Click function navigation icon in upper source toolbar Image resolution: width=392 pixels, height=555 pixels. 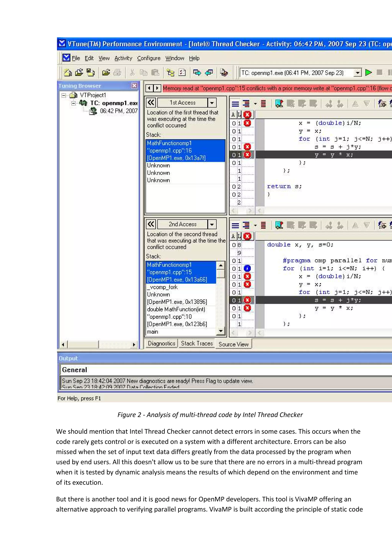(382, 104)
